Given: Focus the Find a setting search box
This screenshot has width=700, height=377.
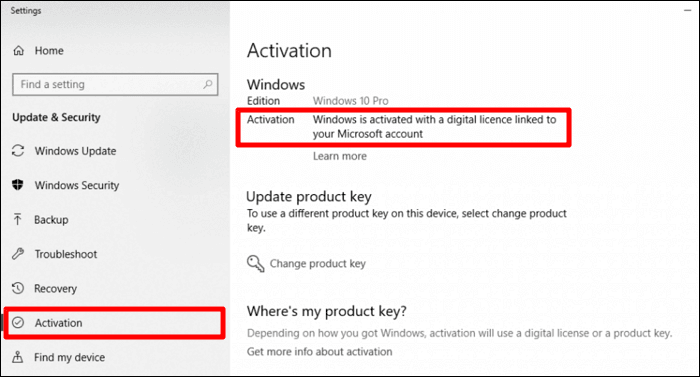Looking at the screenshot, I should coord(115,84).
